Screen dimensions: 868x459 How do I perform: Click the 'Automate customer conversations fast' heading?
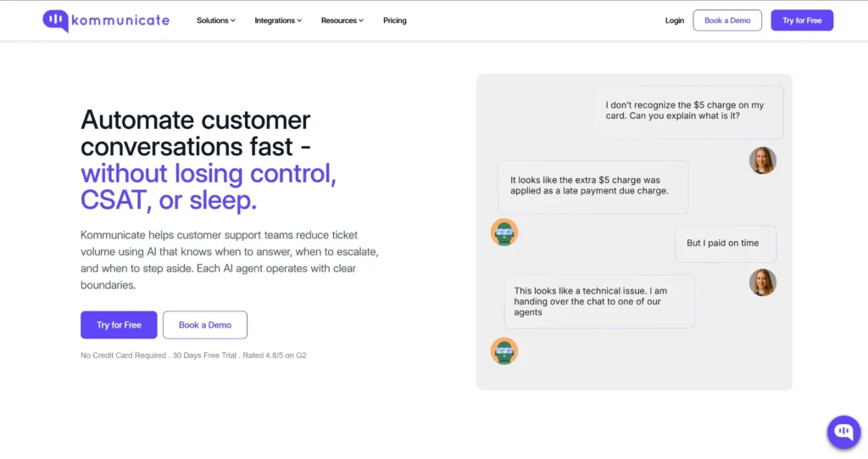tap(196, 133)
